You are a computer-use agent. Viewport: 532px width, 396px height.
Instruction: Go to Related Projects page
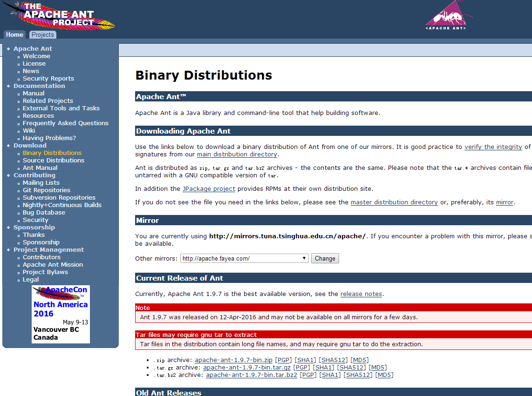[48, 101]
